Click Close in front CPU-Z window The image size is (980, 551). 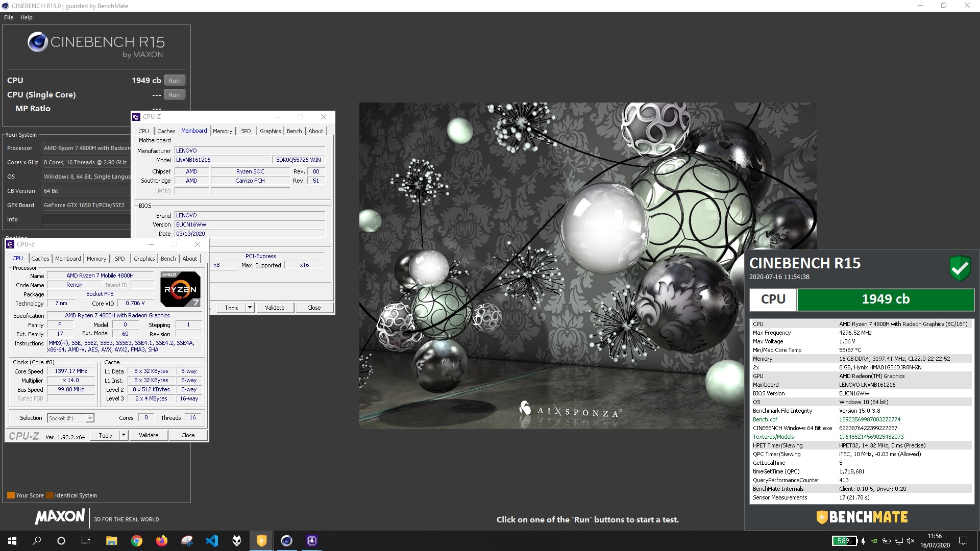click(x=188, y=435)
